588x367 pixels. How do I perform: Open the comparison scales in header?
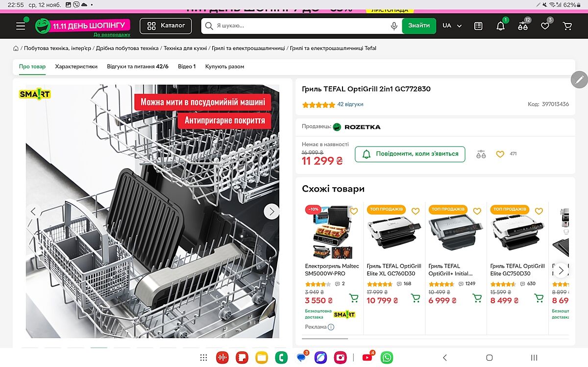523,26
